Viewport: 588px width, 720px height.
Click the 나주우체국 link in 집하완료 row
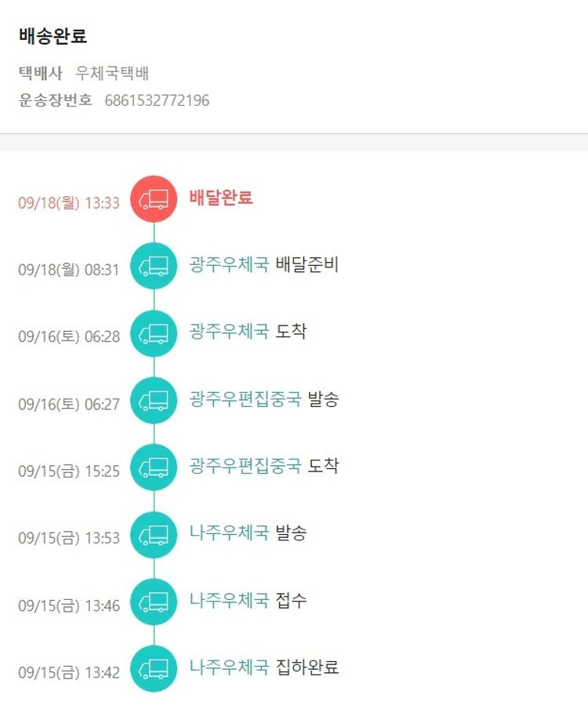(229, 667)
